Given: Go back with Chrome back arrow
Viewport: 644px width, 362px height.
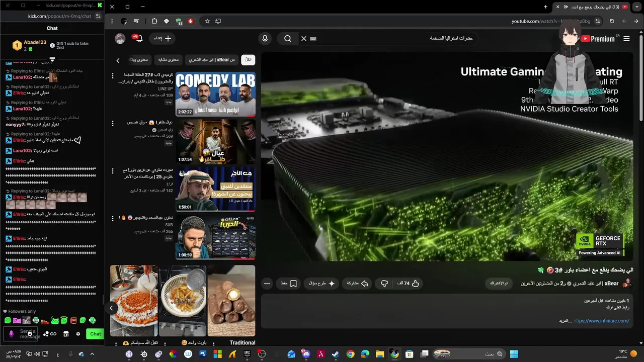Looking at the screenshot, I should click(636, 21).
